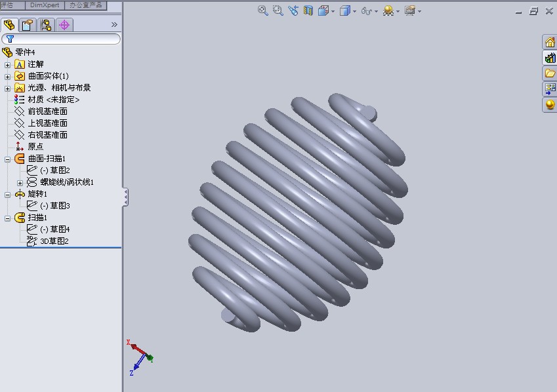Click Hide/Show Items glasses icon
Image resolution: width=557 pixels, height=392 pixels.
(367, 11)
